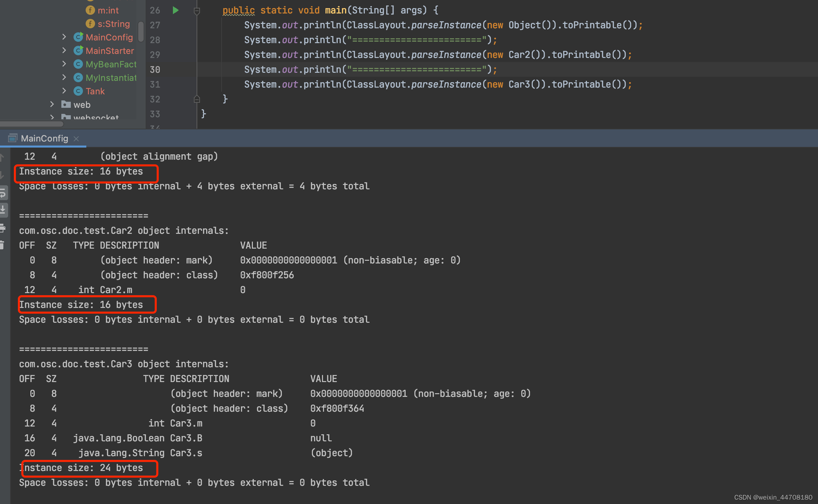The height and width of the screenshot is (504, 818).
Task: Select the m:int field icon
Action: coord(90,10)
